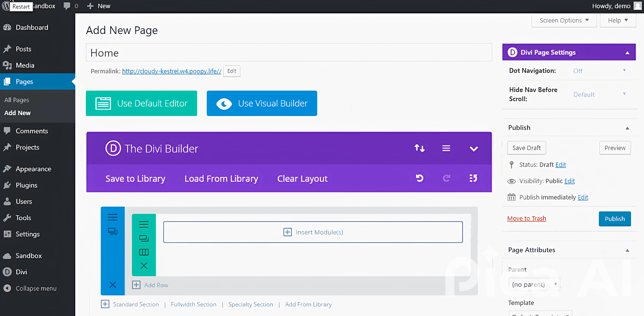Select Add New under the Pages menu
The height and width of the screenshot is (316, 644).
pos(17,113)
